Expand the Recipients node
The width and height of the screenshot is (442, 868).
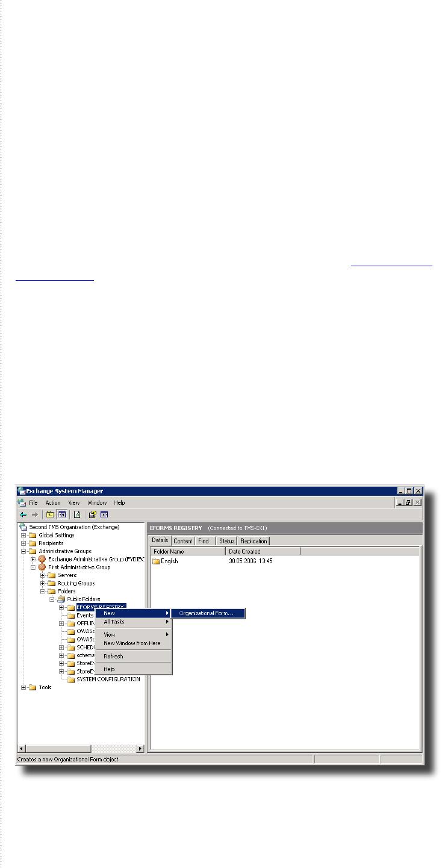pos(23,543)
